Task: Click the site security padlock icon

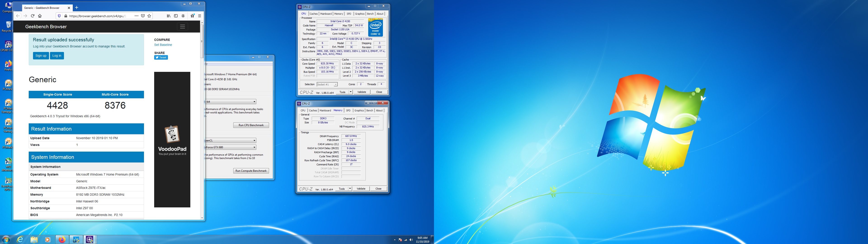Action: pyautogui.click(x=65, y=16)
